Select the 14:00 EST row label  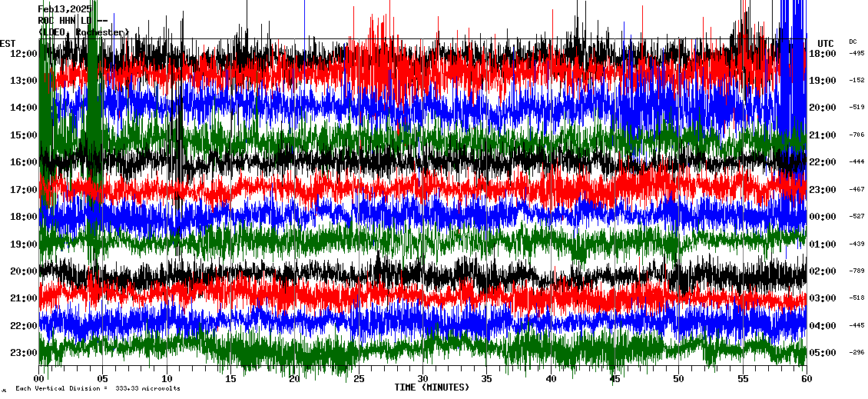tap(23, 108)
